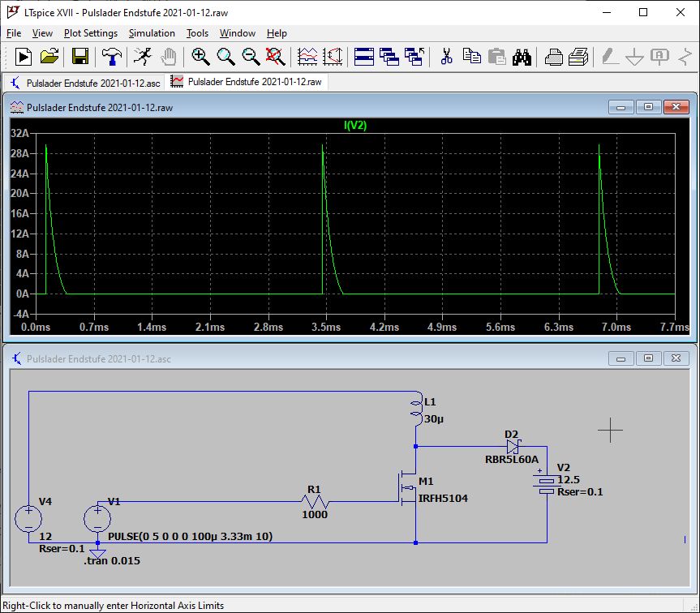Viewport: 700px width, 613px height.
Task: Save the file with the floppy disk icon
Action: tap(79, 57)
